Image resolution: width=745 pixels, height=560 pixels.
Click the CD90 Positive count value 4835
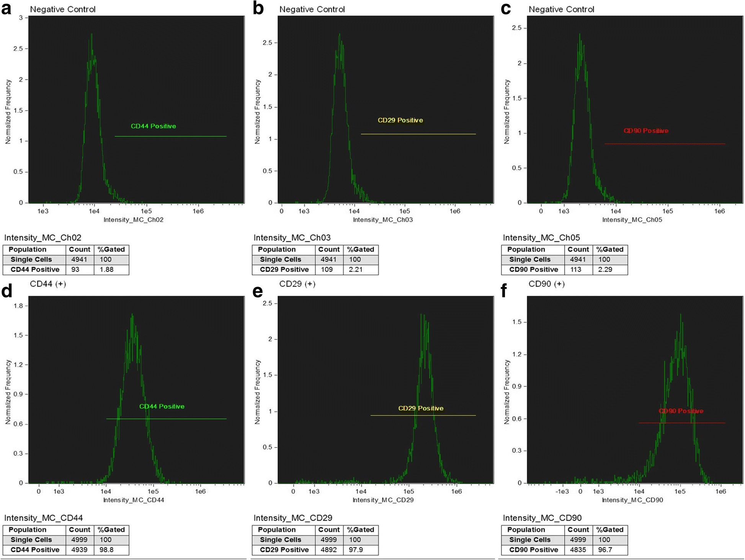[578, 550]
